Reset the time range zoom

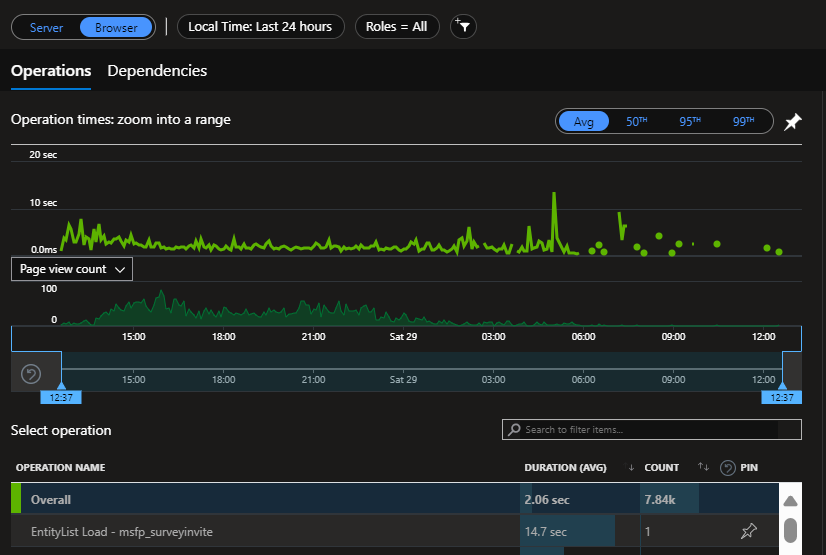click(x=31, y=374)
